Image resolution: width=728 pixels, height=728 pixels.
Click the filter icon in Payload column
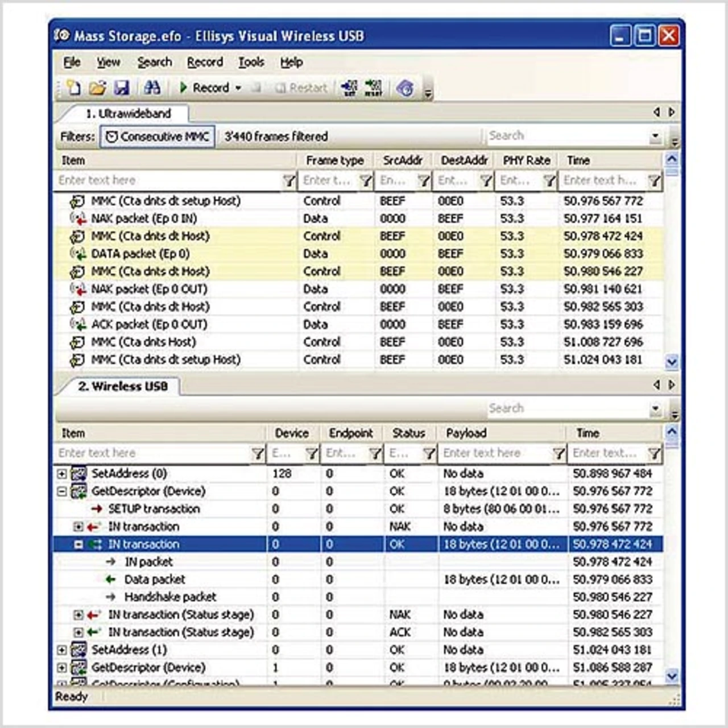[x=559, y=453]
